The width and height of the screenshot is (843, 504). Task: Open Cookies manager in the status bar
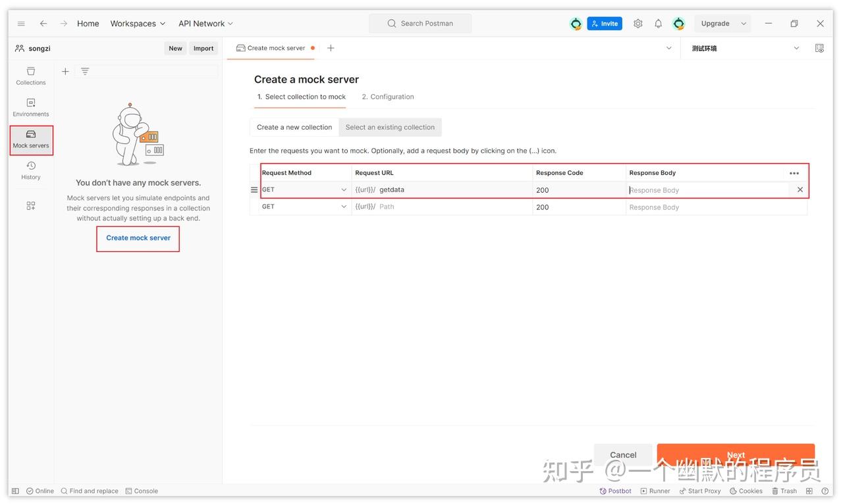(x=745, y=490)
